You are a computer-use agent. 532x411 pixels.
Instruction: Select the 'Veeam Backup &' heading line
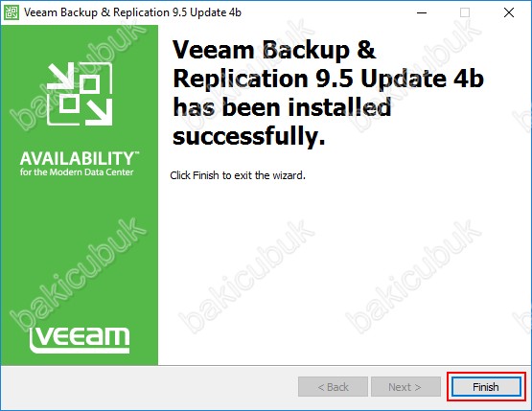[274, 51]
